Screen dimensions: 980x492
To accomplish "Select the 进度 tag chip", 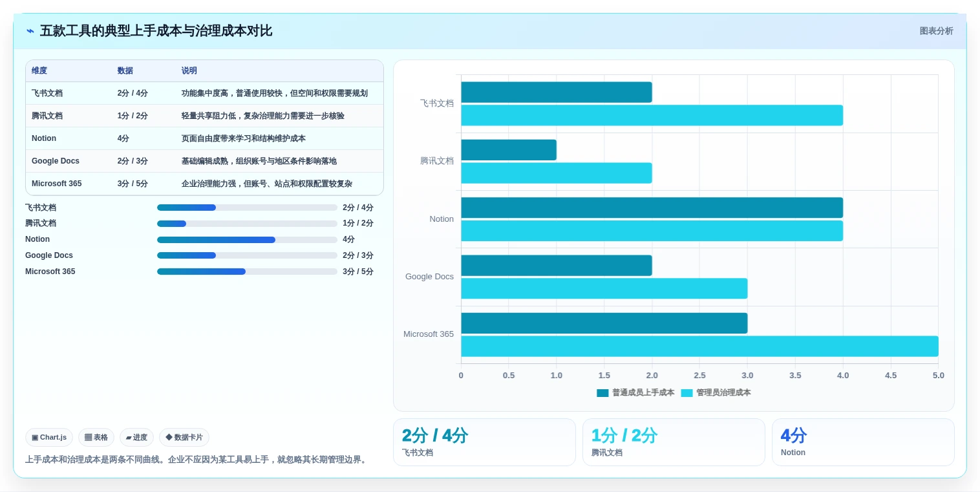I will pyautogui.click(x=136, y=438).
